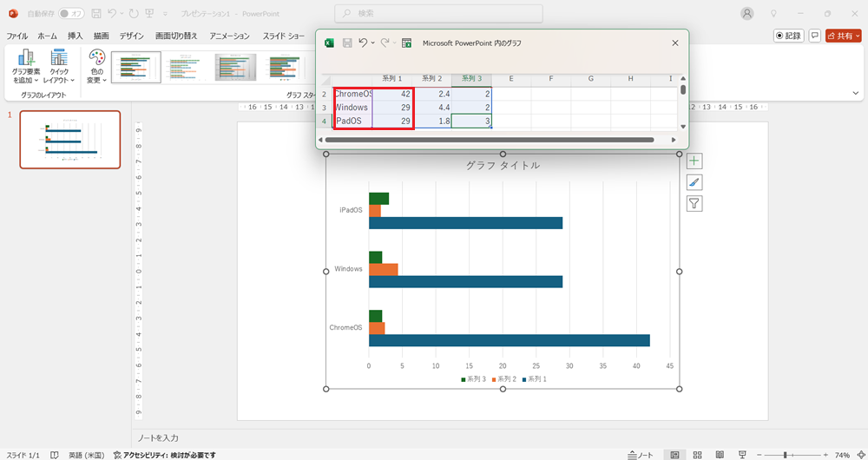
Task: Click the 共有 share button
Action: point(844,36)
